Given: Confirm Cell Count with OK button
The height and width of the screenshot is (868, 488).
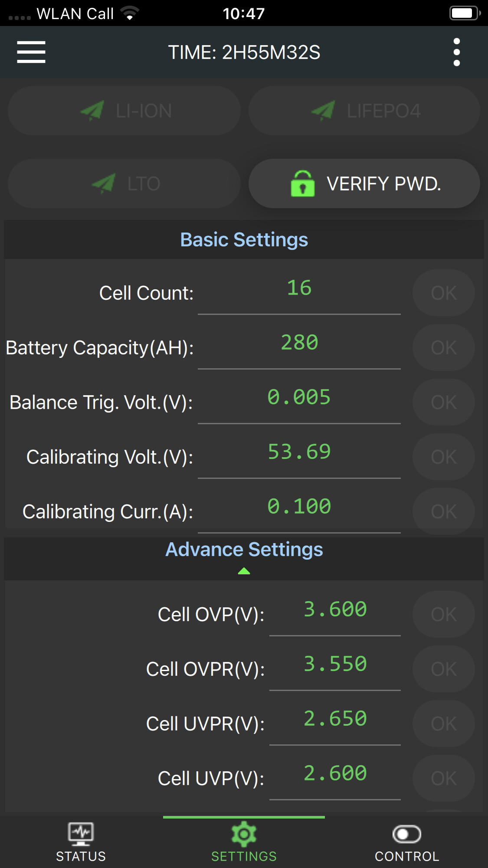Looking at the screenshot, I should coord(444,293).
